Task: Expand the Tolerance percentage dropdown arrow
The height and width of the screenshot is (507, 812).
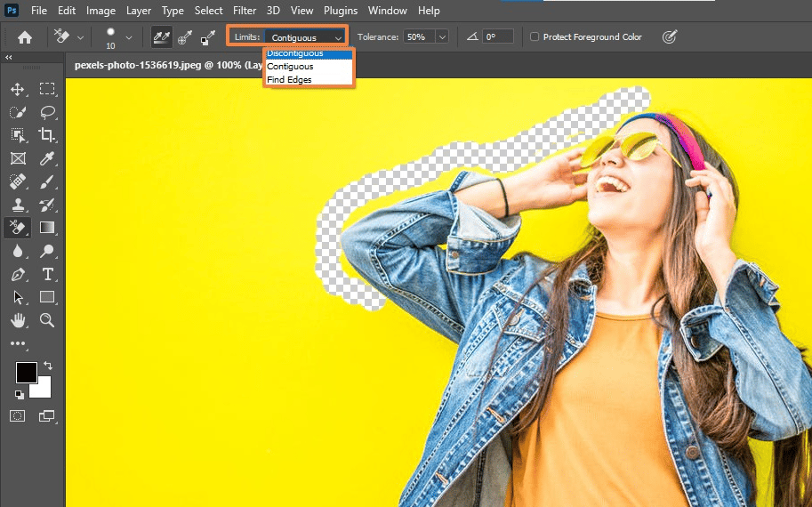Action: 442,37
